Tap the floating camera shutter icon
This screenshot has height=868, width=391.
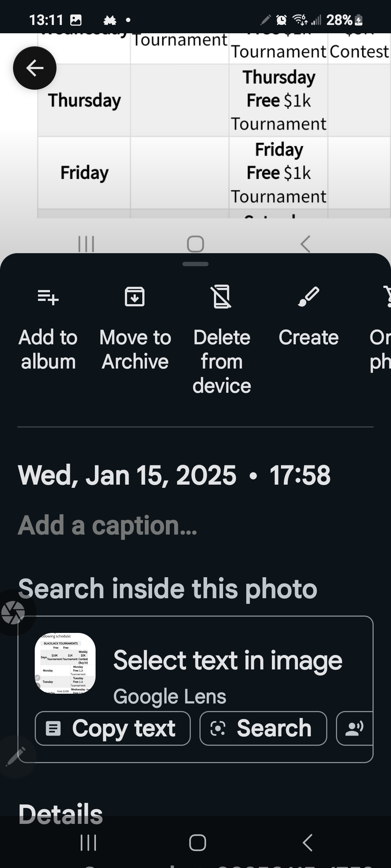coord(13,613)
